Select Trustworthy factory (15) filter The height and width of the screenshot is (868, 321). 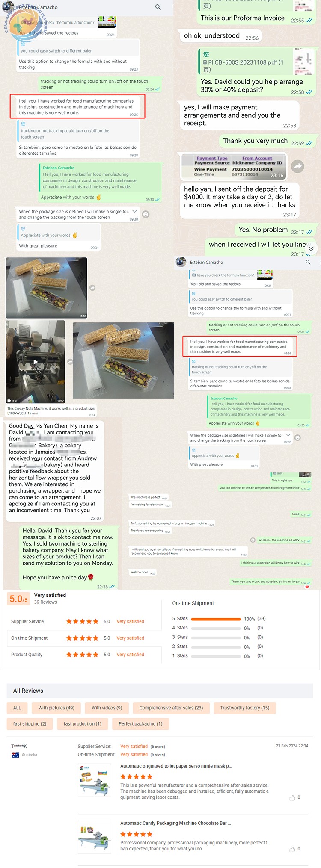click(245, 708)
